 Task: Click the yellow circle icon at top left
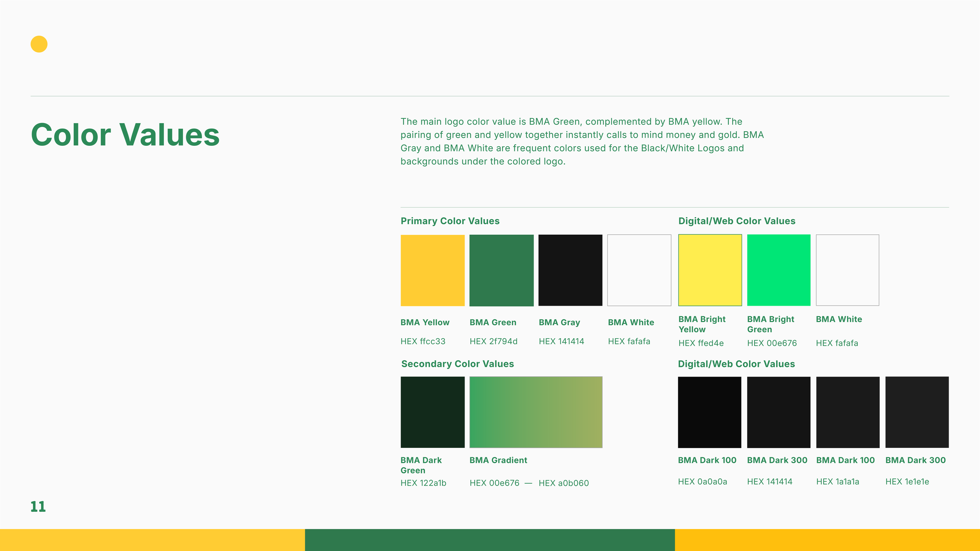(39, 44)
